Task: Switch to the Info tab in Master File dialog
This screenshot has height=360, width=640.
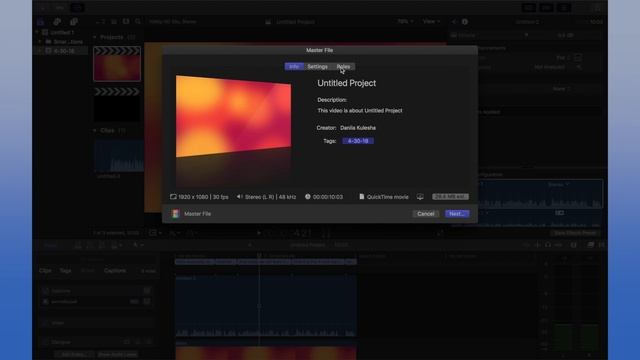Action: pos(294,67)
